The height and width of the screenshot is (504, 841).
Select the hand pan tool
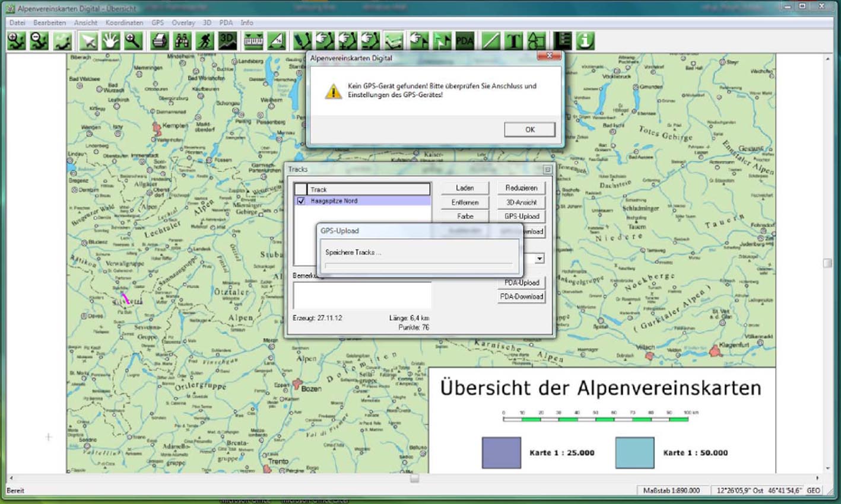[110, 41]
